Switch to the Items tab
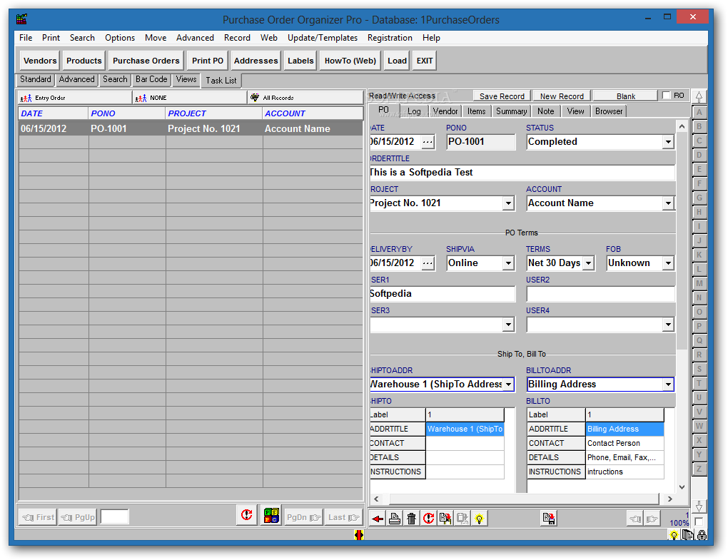Image resolution: width=728 pixels, height=560 pixels. coord(476,111)
